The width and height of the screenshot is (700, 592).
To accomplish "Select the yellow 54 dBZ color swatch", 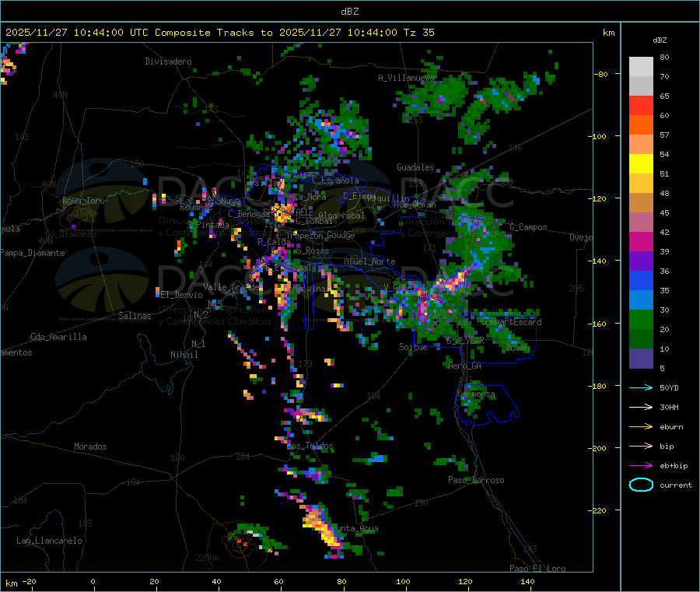I will [x=641, y=164].
